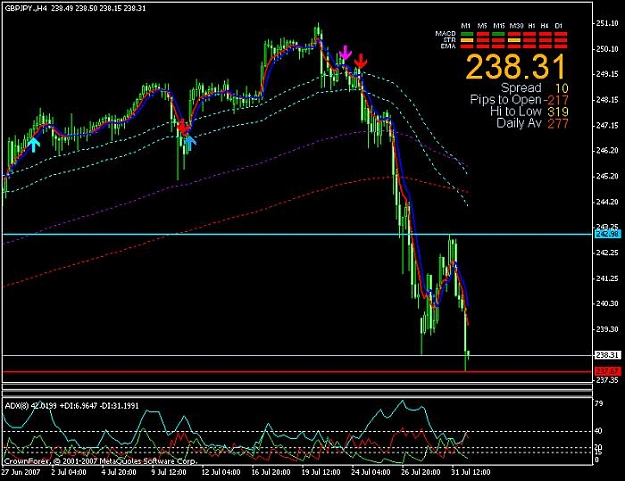Click the green MACD M1 signal bar

tap(467, 34)
